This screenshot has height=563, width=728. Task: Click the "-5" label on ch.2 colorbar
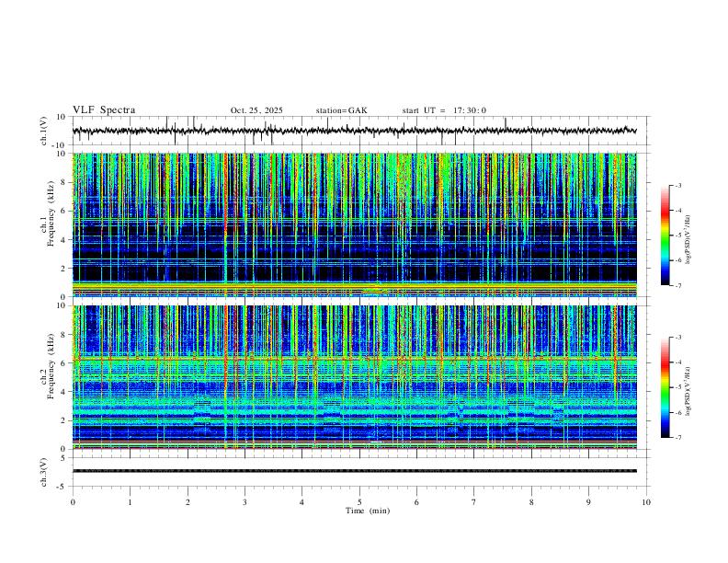[x=677, y=387]
